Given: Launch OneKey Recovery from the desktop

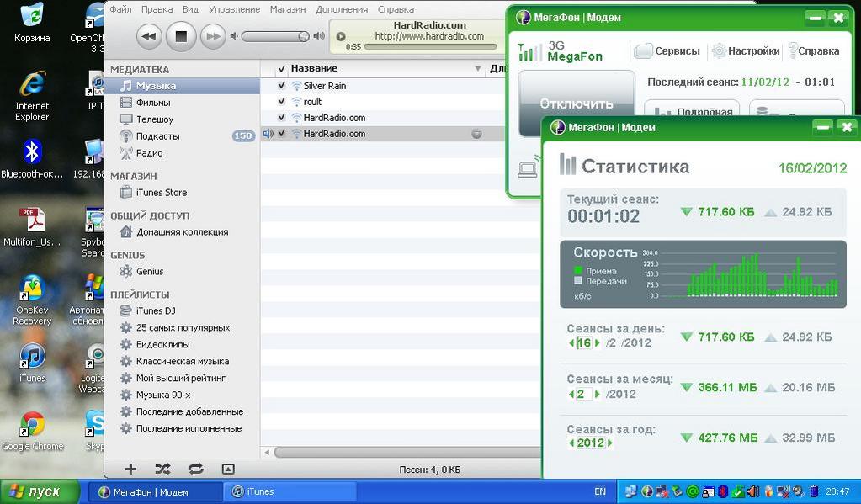Looking at the screenshot, I should pos(32,300).
